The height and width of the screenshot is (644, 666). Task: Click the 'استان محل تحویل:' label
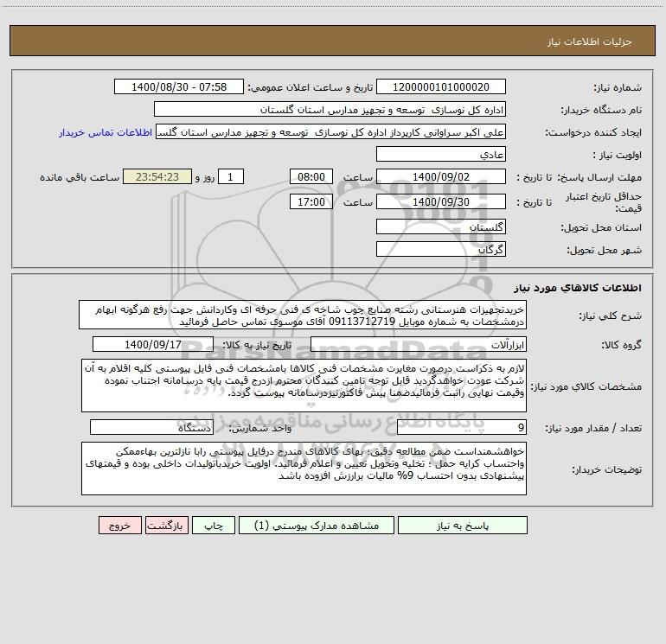point(601,227)
